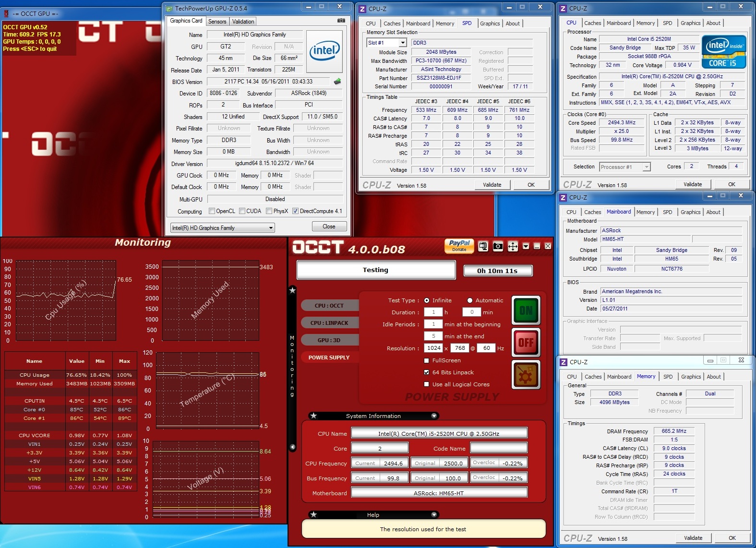Enable the FullScreen checkbox

click(x=426, y=360)
